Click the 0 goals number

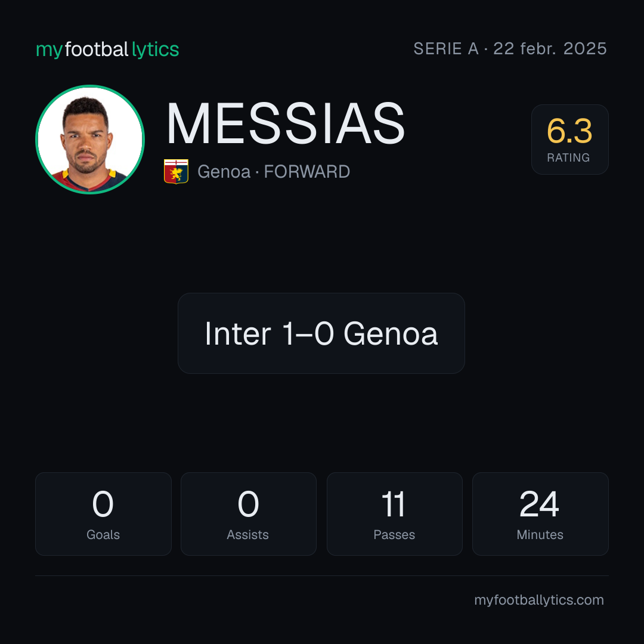(x=103, y=504)
